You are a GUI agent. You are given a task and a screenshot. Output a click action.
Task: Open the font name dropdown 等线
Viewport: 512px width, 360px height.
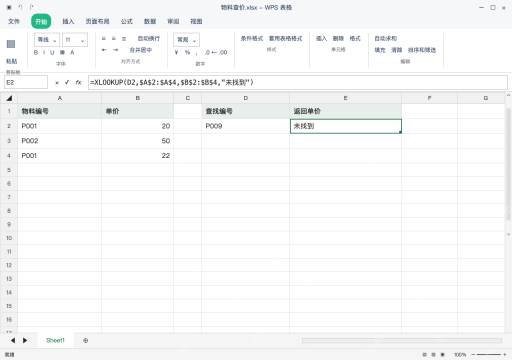point(47,40)
